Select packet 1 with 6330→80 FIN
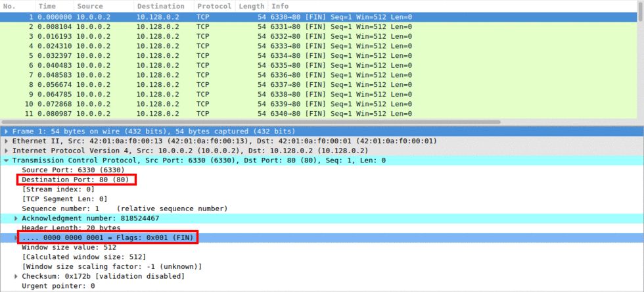This screenshot has height=292, width=644. click(x=319, y=17)
